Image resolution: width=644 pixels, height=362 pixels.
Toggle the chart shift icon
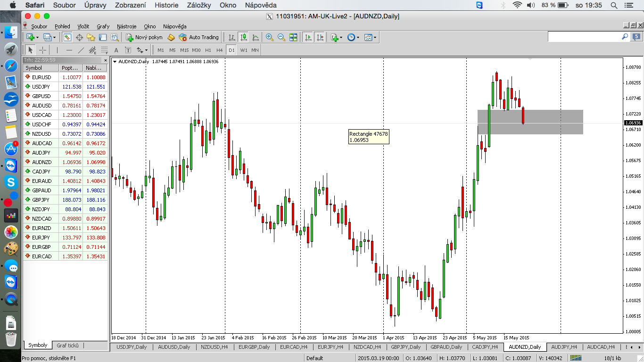320,37
